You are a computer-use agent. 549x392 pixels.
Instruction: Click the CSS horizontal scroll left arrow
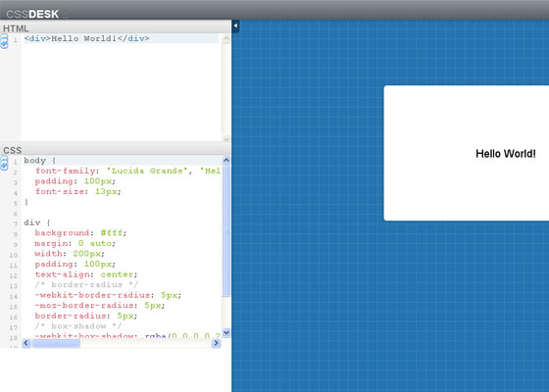pyautogui.click(x=25, y=343)
